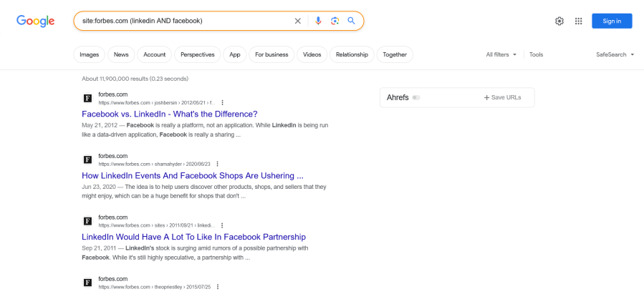Viewport: 644px width, 294px height.
Task: Open the Tools option
Action: pos(536,54)
